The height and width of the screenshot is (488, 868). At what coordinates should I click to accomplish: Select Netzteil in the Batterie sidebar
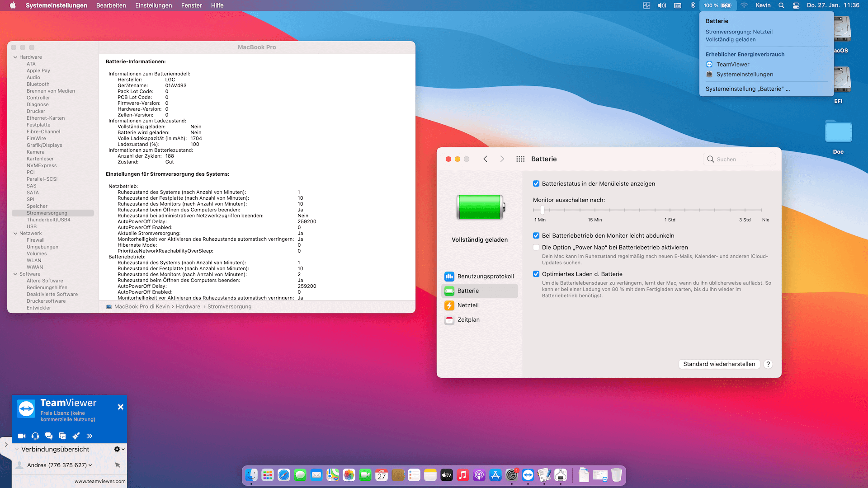pyautogui.click(x=467, y=305)
